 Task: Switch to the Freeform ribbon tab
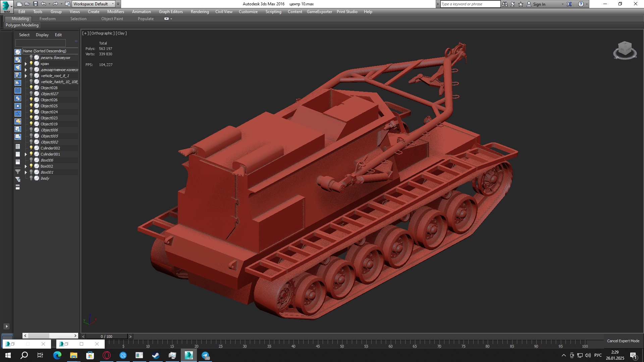[x=48, y=19]
